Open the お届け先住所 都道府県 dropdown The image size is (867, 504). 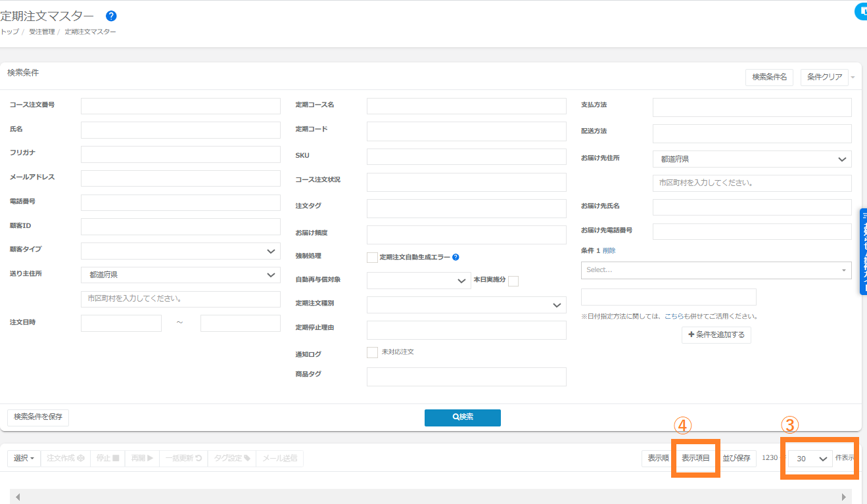click(752, 159)
